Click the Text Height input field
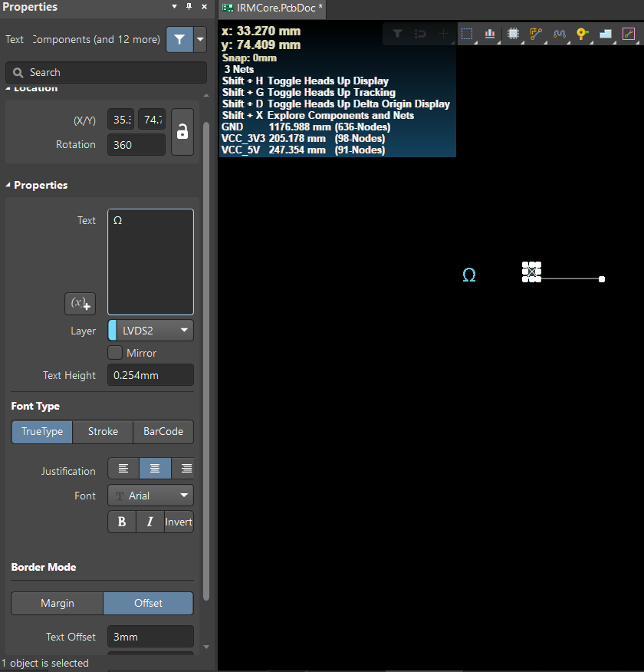Screen dimensions: 644x672 click(x=150, y=375)
